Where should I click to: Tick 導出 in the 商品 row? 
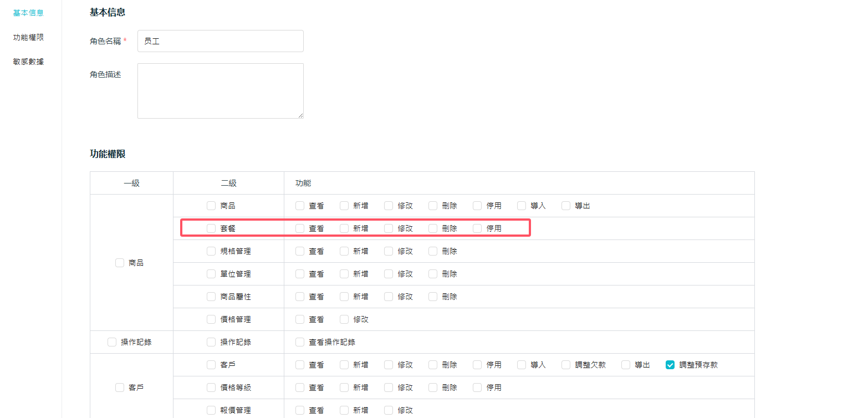pos(566,206)
